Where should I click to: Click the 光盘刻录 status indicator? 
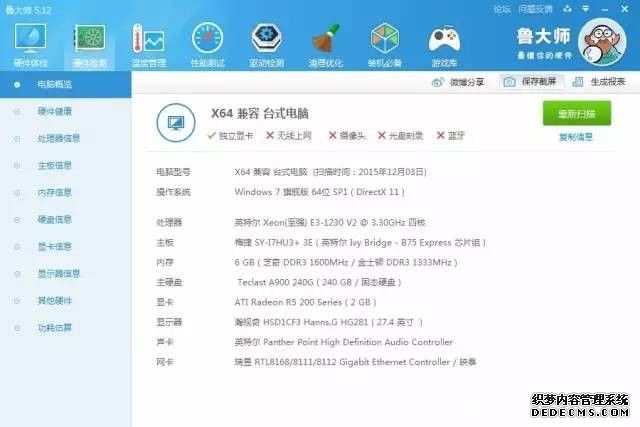point(400,136)
